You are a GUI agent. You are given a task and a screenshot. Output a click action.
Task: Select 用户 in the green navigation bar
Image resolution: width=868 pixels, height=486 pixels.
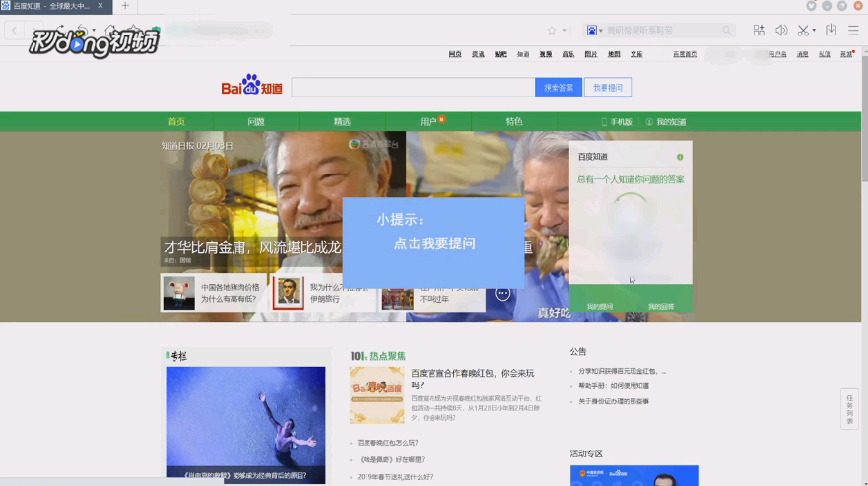(x=429, y=122)
